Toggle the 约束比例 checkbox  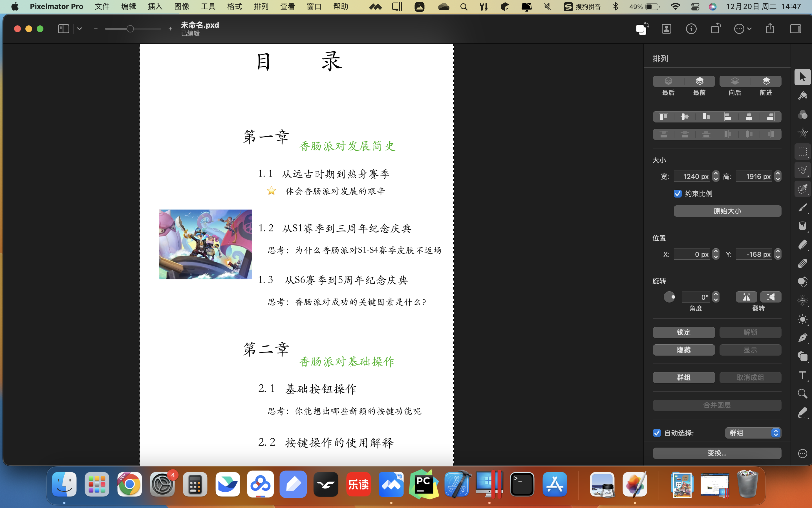click(x=678, y=194)
